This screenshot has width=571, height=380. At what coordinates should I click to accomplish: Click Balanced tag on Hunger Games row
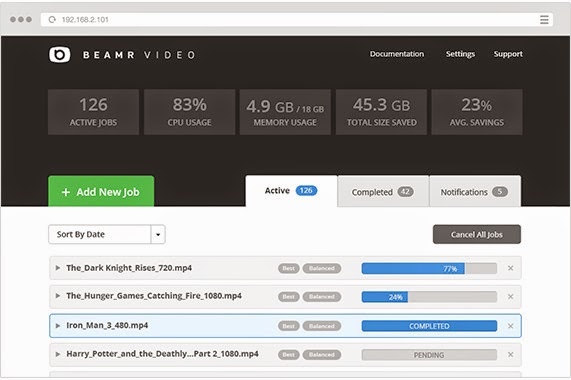pos(322,297)
